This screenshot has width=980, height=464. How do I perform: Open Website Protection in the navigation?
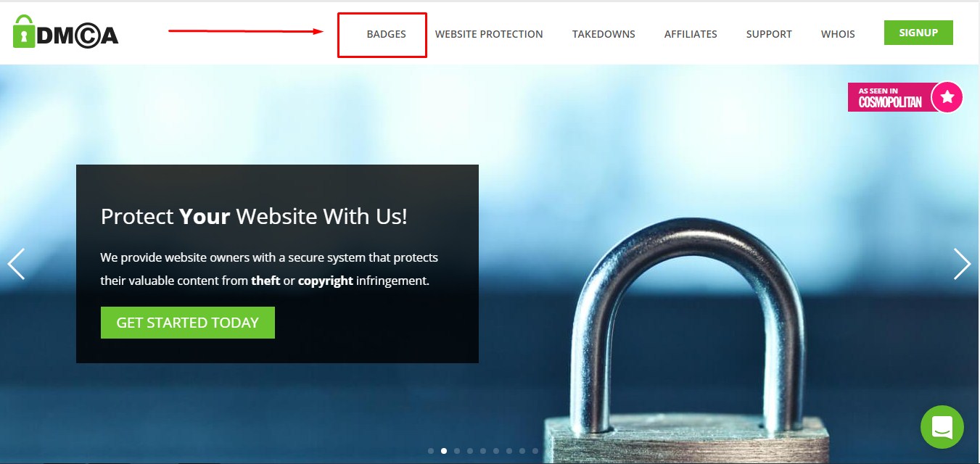(489, 34)
